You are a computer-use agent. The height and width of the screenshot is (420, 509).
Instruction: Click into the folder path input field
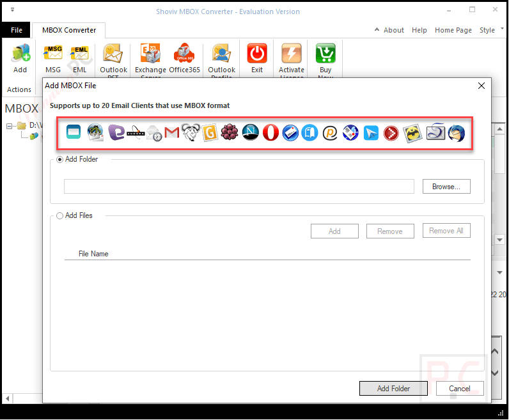click(239, 187)
